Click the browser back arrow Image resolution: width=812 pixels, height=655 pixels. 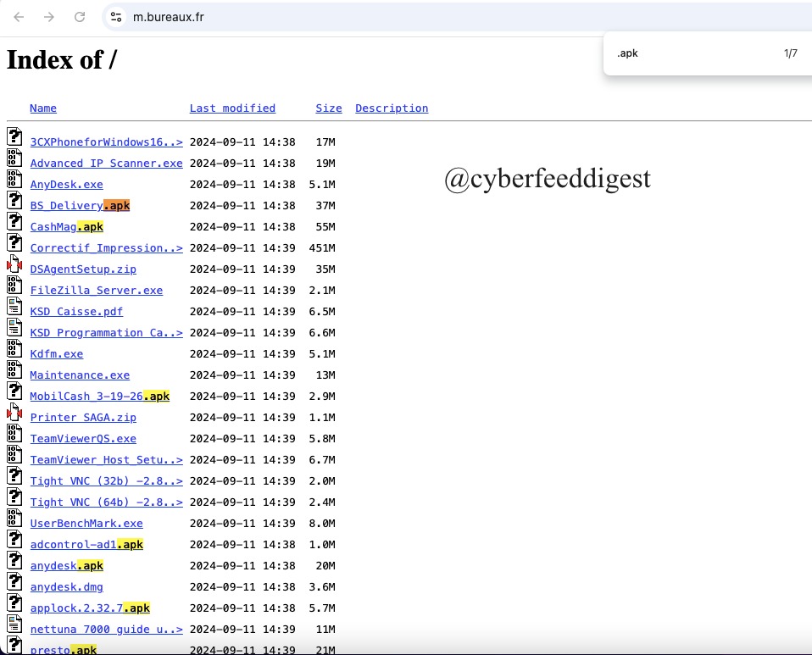point(19,17)
